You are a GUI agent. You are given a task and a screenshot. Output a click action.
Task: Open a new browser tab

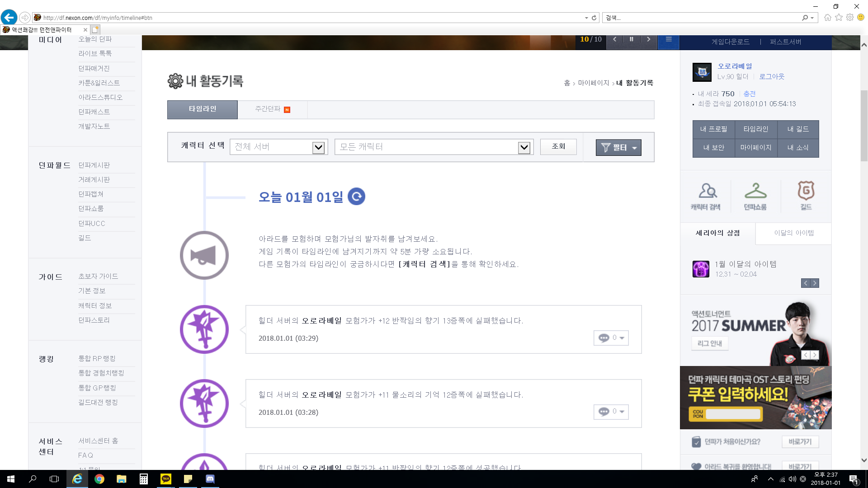pyautogui.click(x=95, y=30)
